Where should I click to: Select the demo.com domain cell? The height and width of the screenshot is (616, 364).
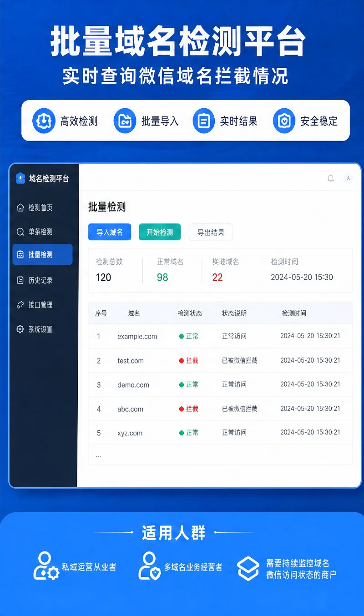133,385
